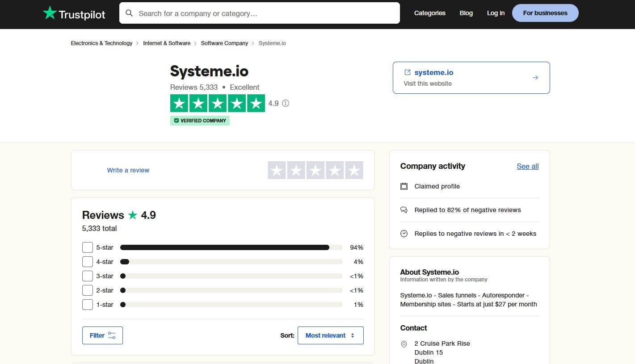
Task: Click "Replied to 82% of negative reviews"
Action: 467,210
